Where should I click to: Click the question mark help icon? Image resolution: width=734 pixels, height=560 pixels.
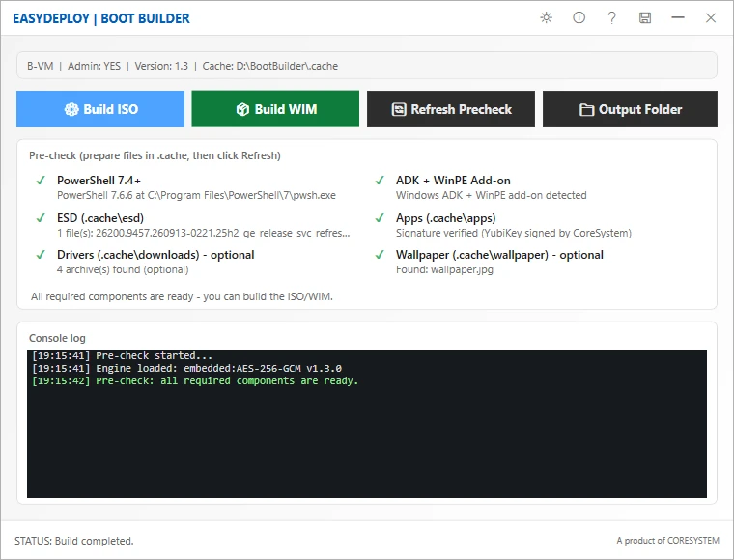point(611,17)
